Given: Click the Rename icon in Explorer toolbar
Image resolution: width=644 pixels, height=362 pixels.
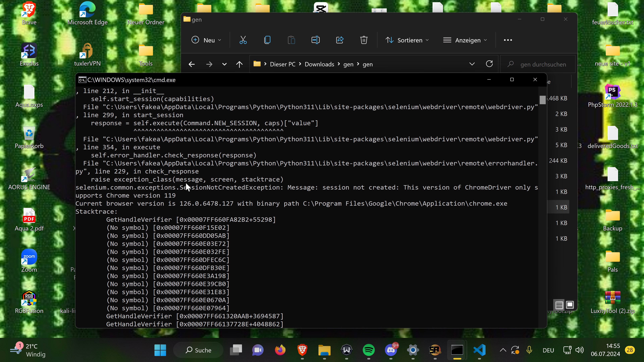Looking at the screenshot, I should 315,40.
